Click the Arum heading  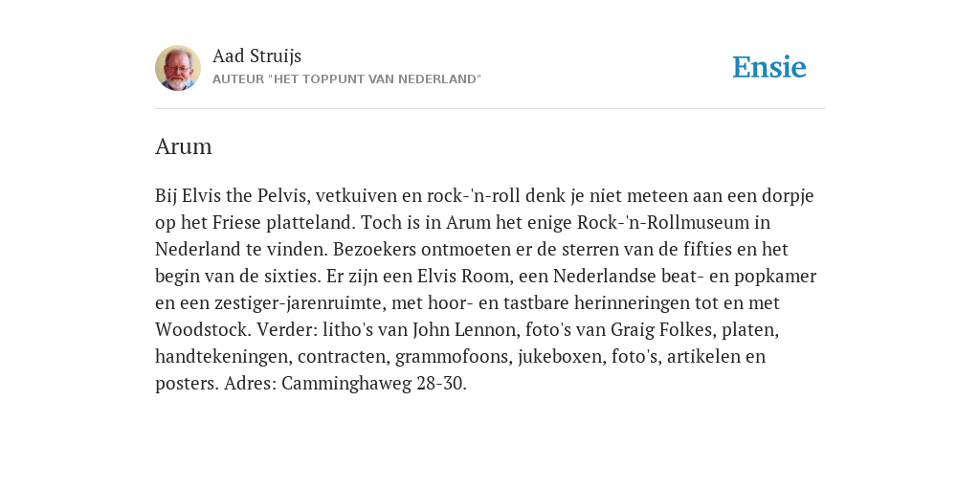tap(183, 146)
